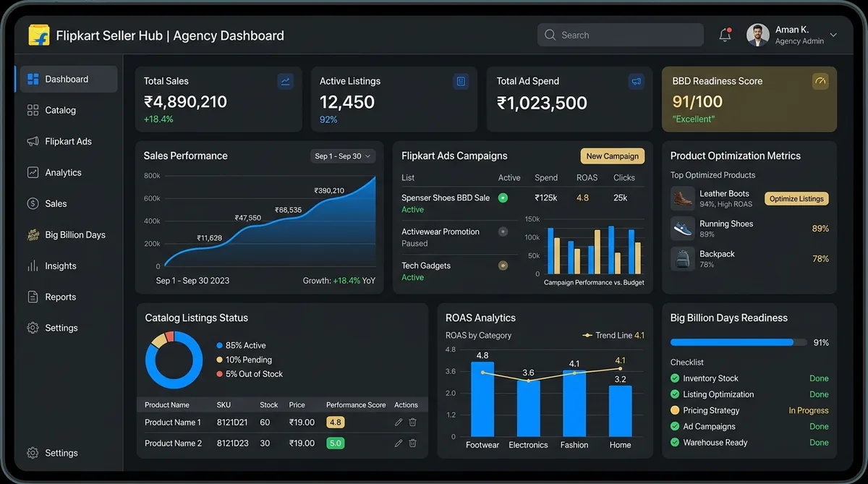
Task: Click the Catalog Listings donut chart
Action: point(174,360)
